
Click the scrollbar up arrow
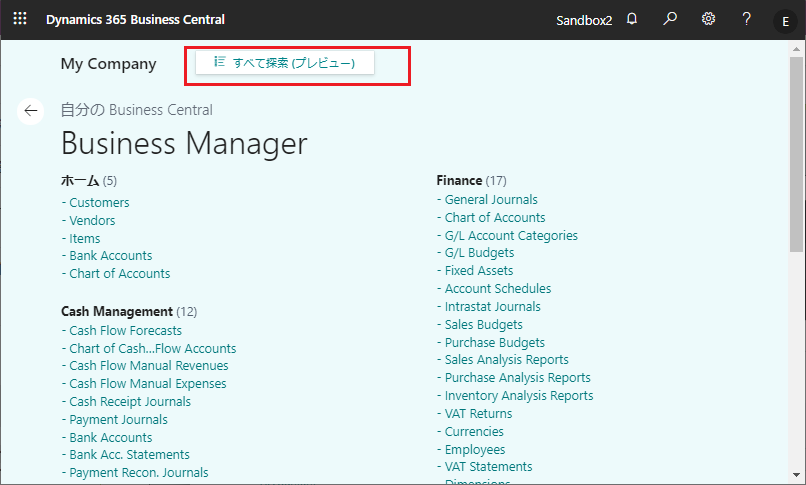click(x=796, y=49)
